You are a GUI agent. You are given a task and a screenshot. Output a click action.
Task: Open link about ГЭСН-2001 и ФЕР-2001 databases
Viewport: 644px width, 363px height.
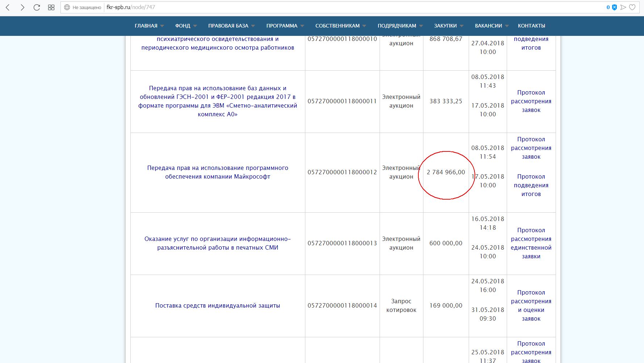pos(218,101)
